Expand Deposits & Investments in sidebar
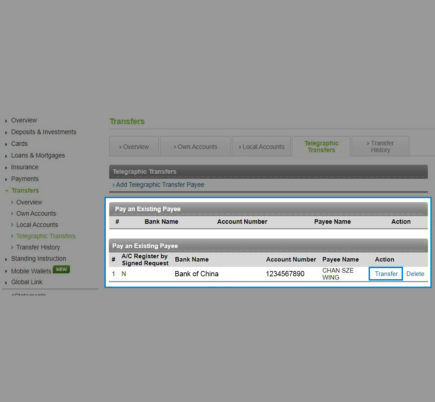The height and width of the screenshot is (402, 435). coord(43,132)
